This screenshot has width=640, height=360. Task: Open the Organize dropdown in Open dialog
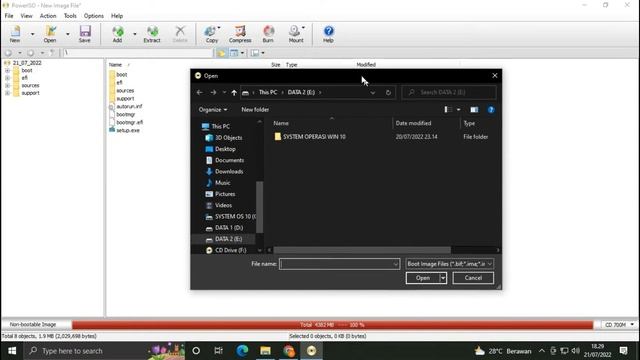click(x=213, y=110)
